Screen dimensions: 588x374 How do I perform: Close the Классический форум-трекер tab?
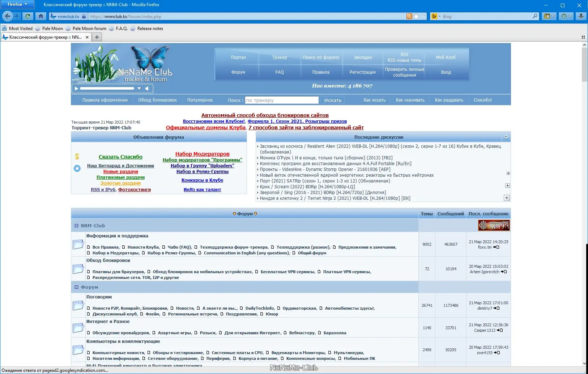(87, 37)
